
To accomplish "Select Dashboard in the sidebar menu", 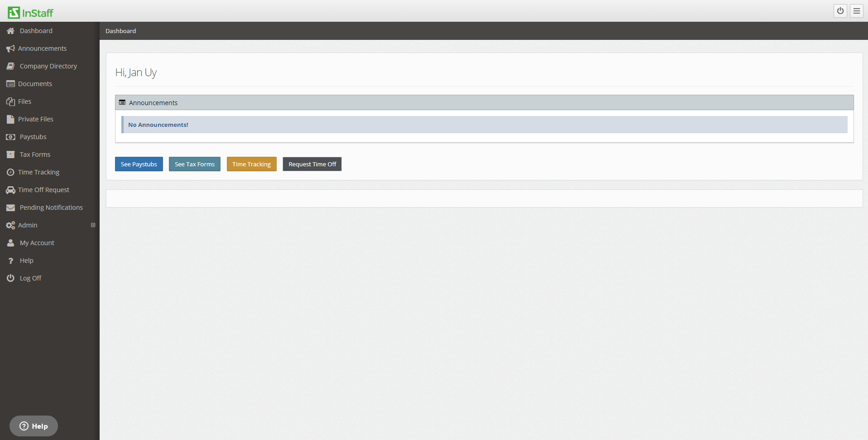I will point(36,30).
